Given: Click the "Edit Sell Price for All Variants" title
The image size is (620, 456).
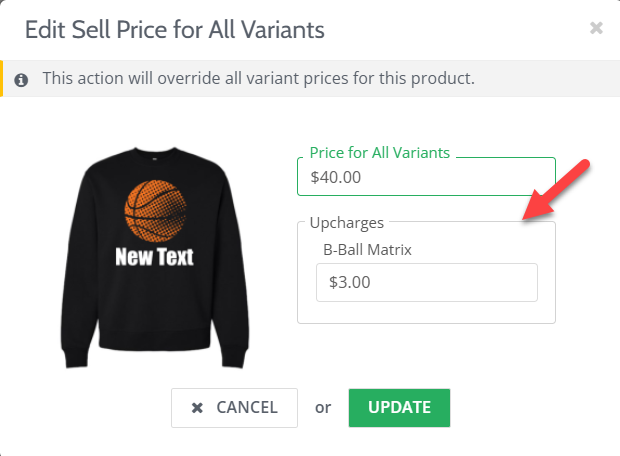Looking at the screenshot, I should [175, 29].
